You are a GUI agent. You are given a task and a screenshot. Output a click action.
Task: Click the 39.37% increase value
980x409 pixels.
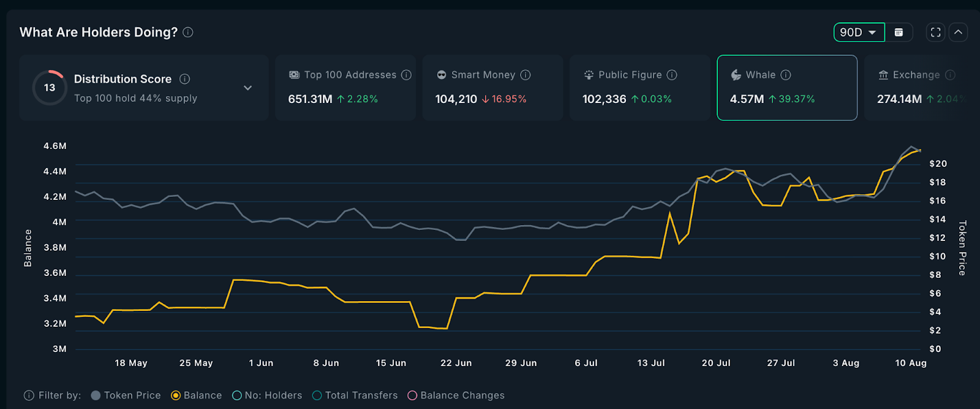791,99
